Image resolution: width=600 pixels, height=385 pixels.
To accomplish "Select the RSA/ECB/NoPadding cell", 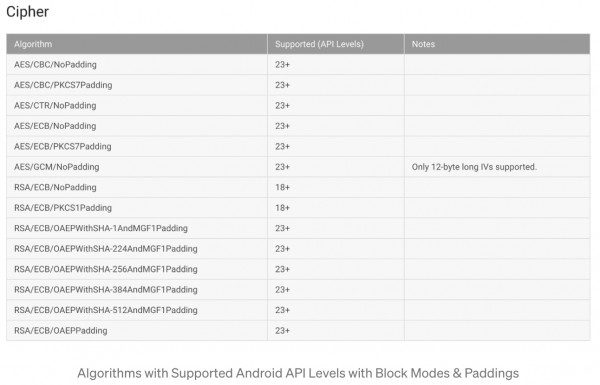I will 137,188.
